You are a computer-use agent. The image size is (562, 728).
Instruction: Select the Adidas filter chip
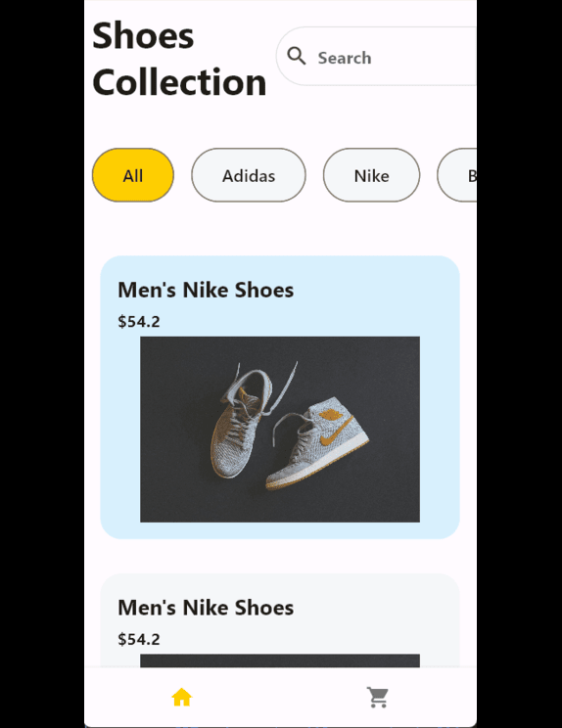pyautogui.click(x=249, y=175)
